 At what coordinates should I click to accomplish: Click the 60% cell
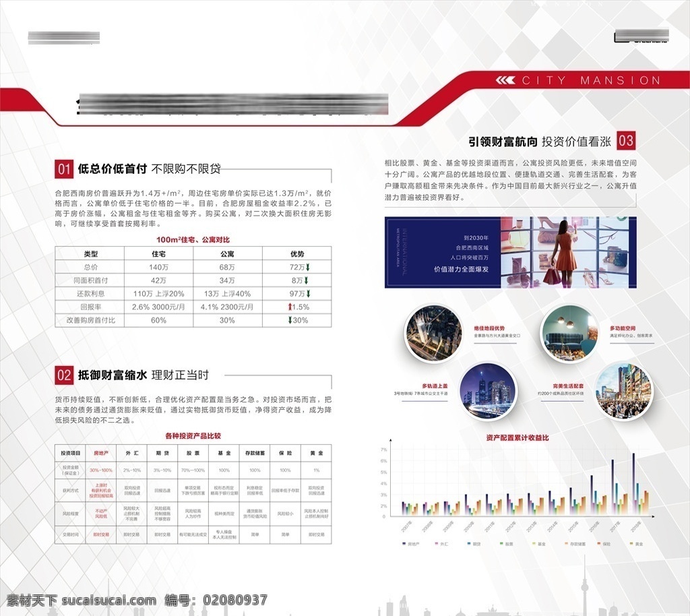click(x=158, y=320)
